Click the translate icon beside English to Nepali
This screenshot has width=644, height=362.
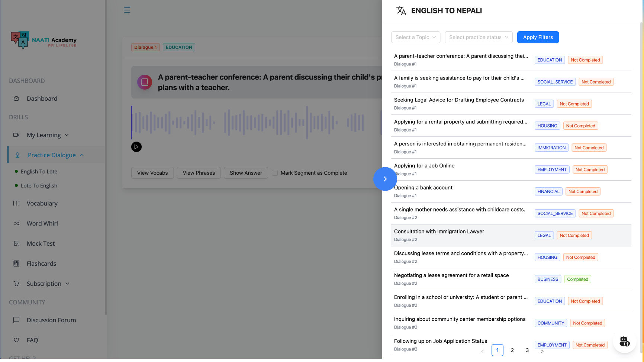[x=401, y=10]
